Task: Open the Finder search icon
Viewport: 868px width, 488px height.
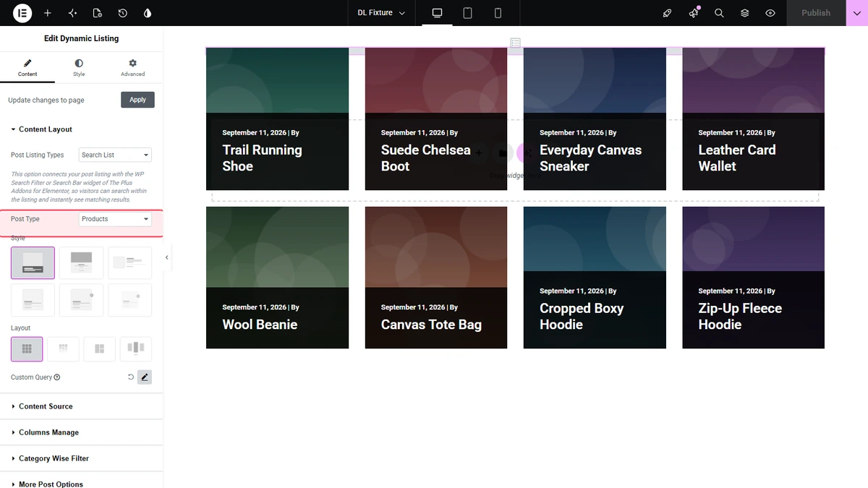Action: coord(719,13)
